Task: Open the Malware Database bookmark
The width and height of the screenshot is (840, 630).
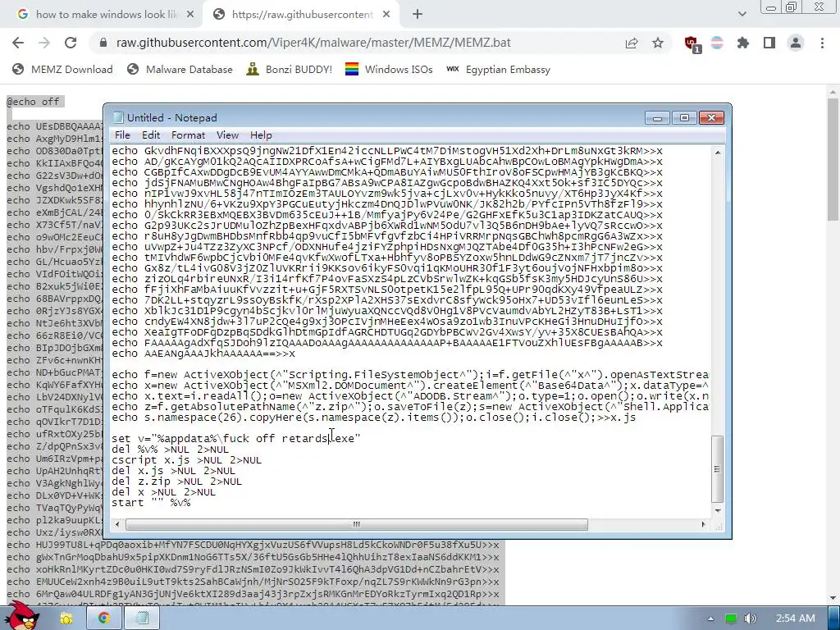Action: pos(180,70)
